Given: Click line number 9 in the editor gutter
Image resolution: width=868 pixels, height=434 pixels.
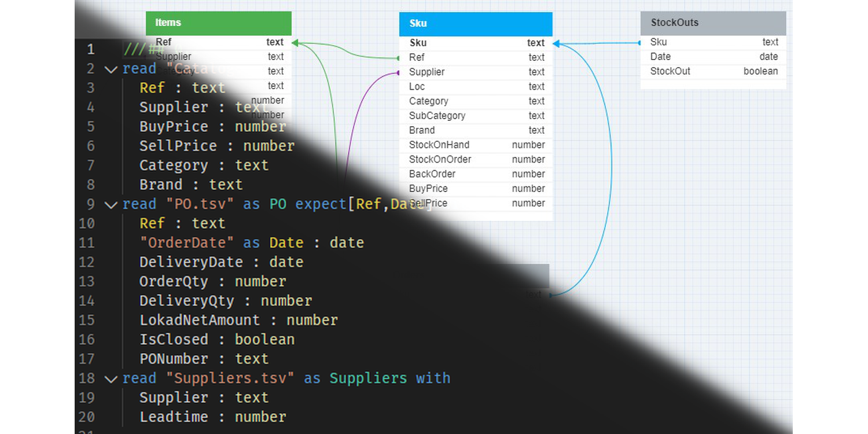Looking at the screenshot, I should (90, 204).
